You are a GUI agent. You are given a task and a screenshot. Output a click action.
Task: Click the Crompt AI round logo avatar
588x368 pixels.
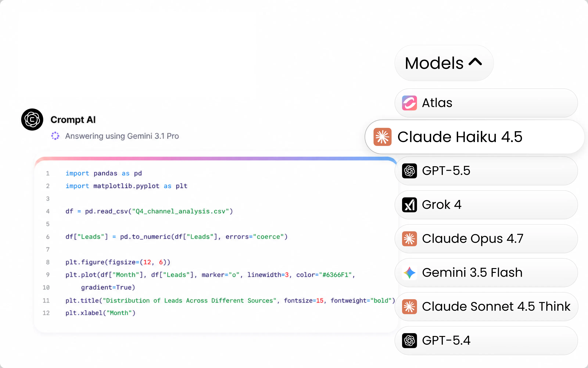tap(32, 119)
